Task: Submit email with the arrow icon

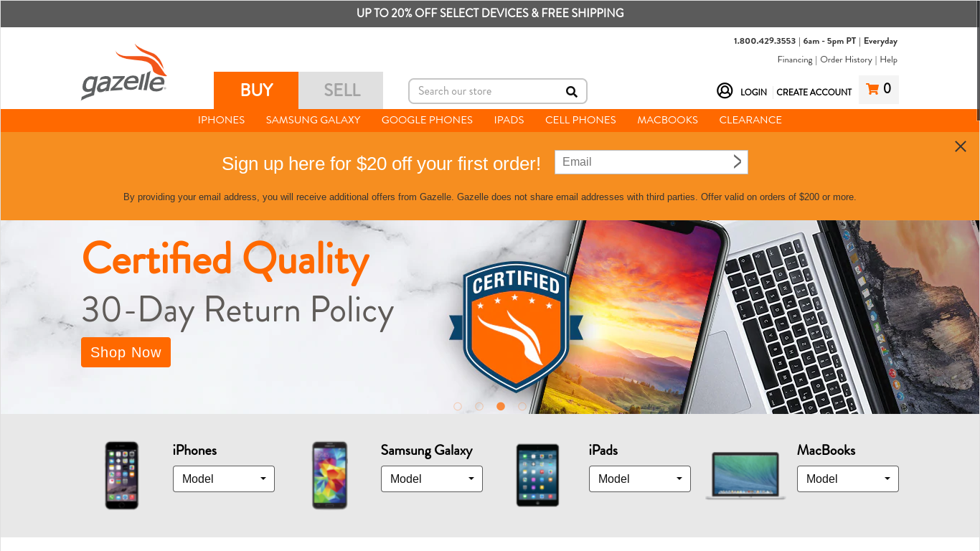Action: tap(737, 161)
